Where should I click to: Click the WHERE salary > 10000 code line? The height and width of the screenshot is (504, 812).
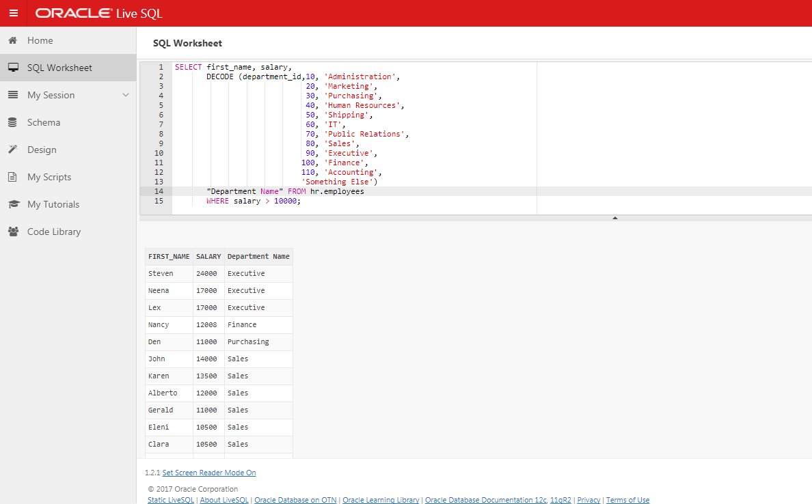[x=253, y=201]
